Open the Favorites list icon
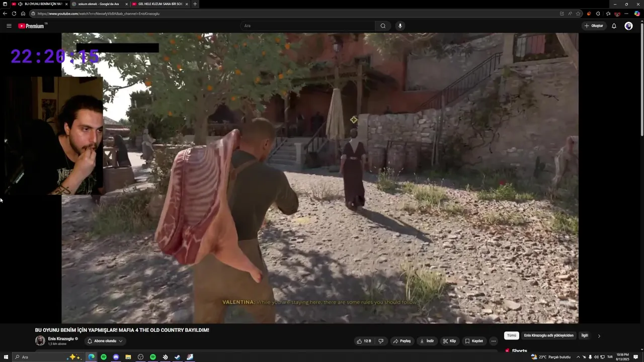644x362 pixels. click(608, 14)
